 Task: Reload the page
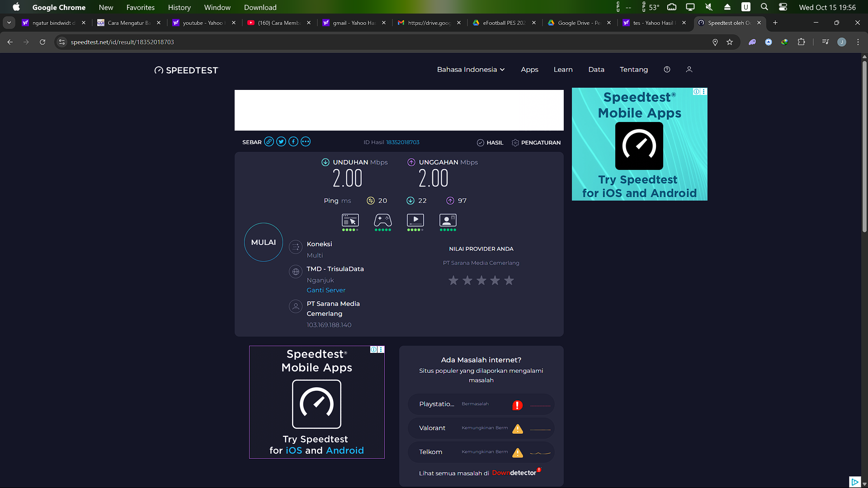point(42,42)
